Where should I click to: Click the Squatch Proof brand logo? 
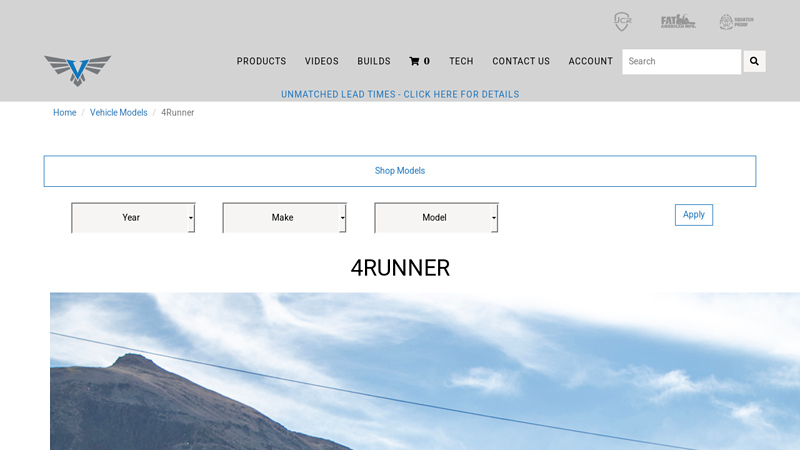[x=736, y=22]
